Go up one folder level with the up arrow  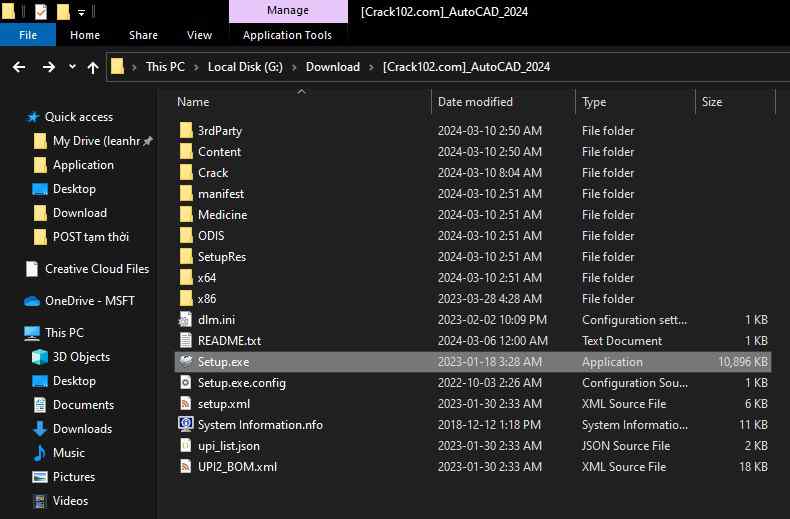pos(93,67)
